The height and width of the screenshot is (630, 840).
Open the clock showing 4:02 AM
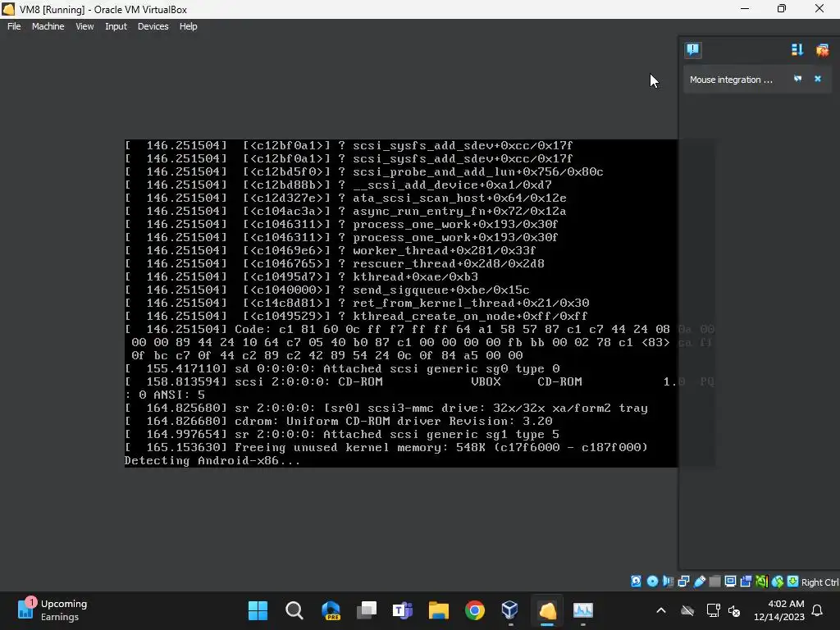point(779,610)
